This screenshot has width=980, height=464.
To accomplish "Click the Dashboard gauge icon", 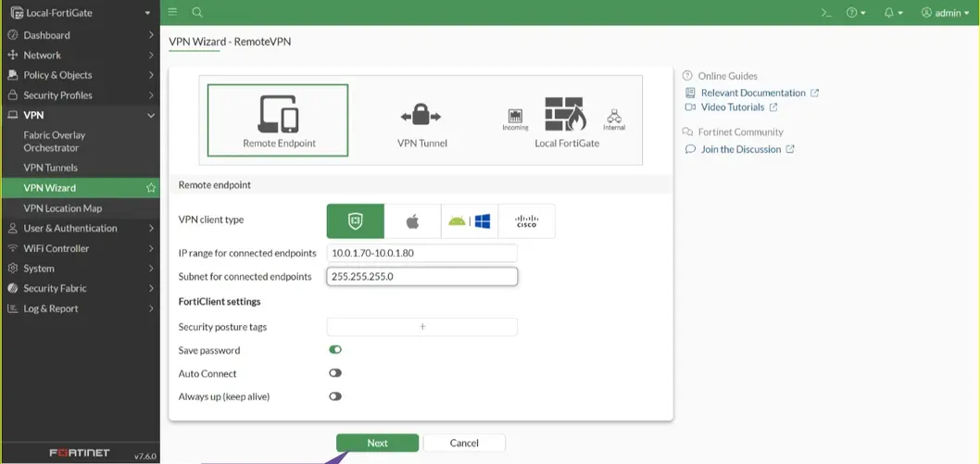I will [12, 35].
